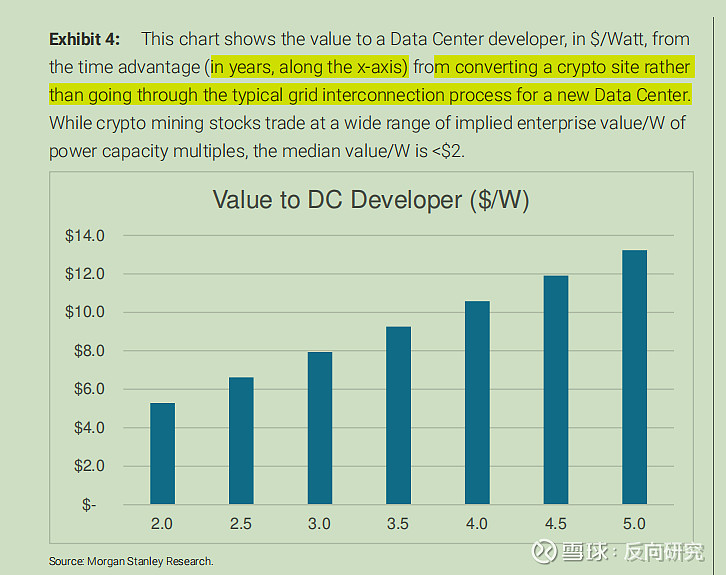Click highlighted text 'in years, along the x-axis)'
Screen dimensions: 726x575
pos(310,68)
